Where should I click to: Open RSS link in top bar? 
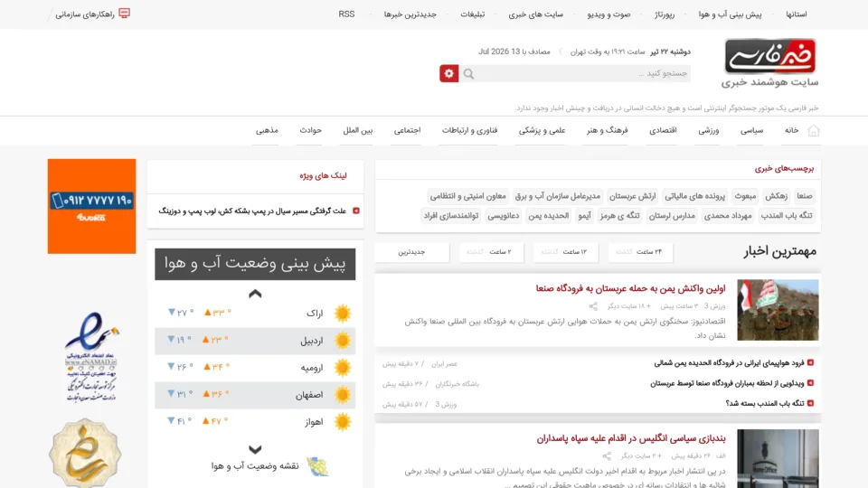[x=346, y=14]
